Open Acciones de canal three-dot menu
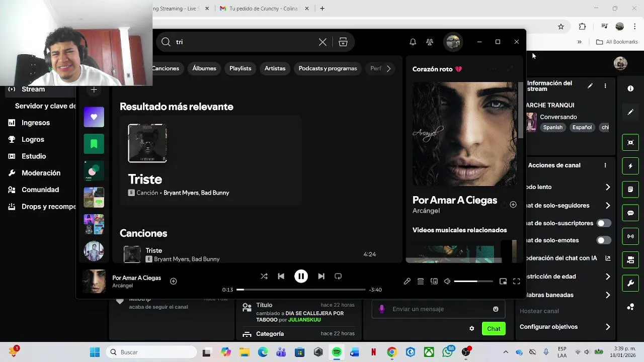Screen dimensions: 644x362 coord(605,165)
